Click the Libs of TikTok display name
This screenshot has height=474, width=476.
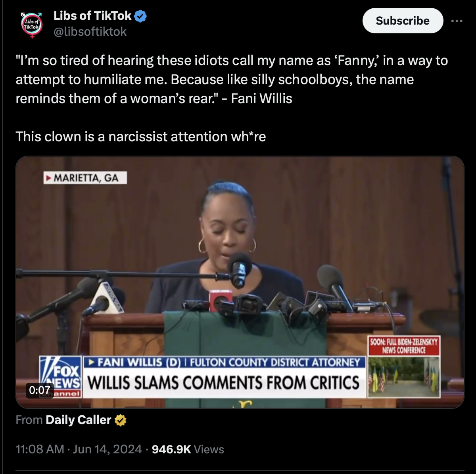click(92, 16)
